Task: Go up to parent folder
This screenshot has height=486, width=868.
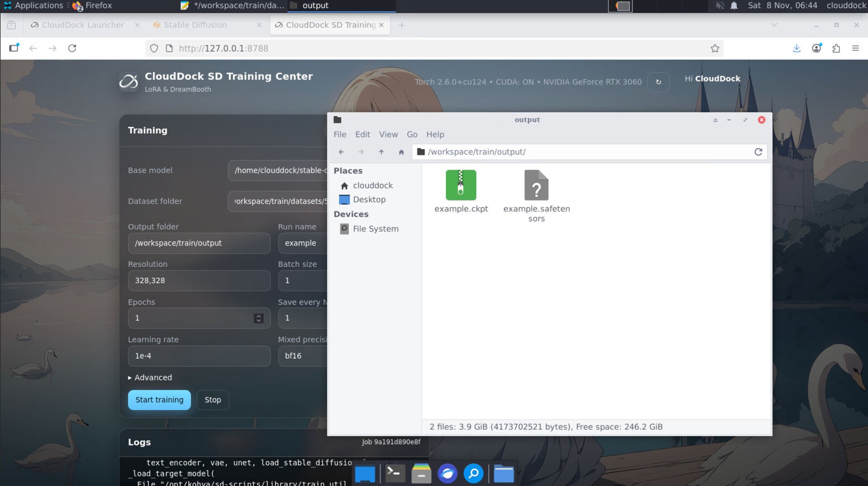Action: click(381, 152)
